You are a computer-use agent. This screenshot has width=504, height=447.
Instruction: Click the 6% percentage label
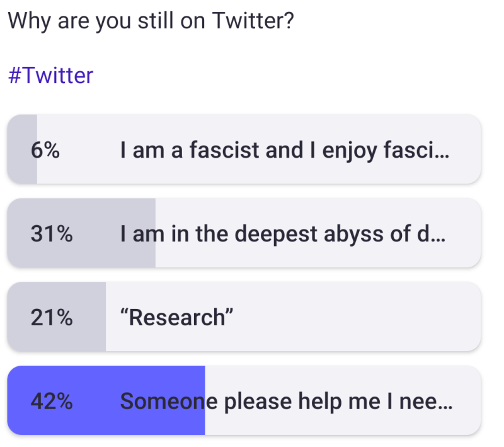point(45,150)
